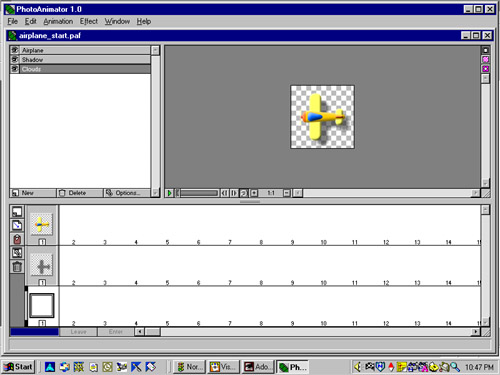Click the small minus button beside 1:1 zoom
Image resolution: width=500 pixels, height=375 pixels.
[x=287, y=193]
